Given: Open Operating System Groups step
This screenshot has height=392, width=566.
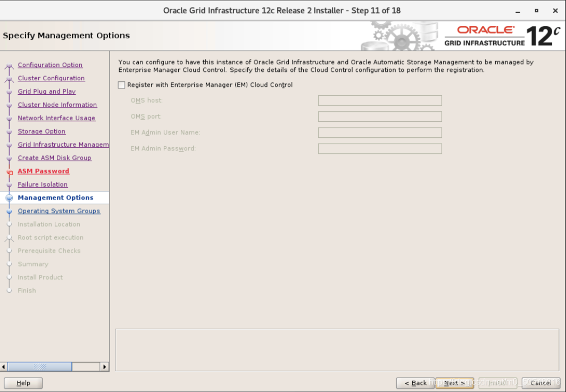Looking at the screenshot, I should click(x=59, y=211).
